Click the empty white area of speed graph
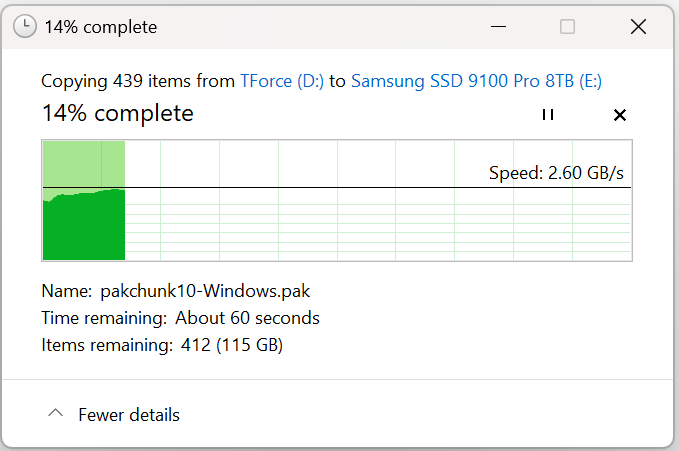 pyautogui.click(x=377, y=164)
